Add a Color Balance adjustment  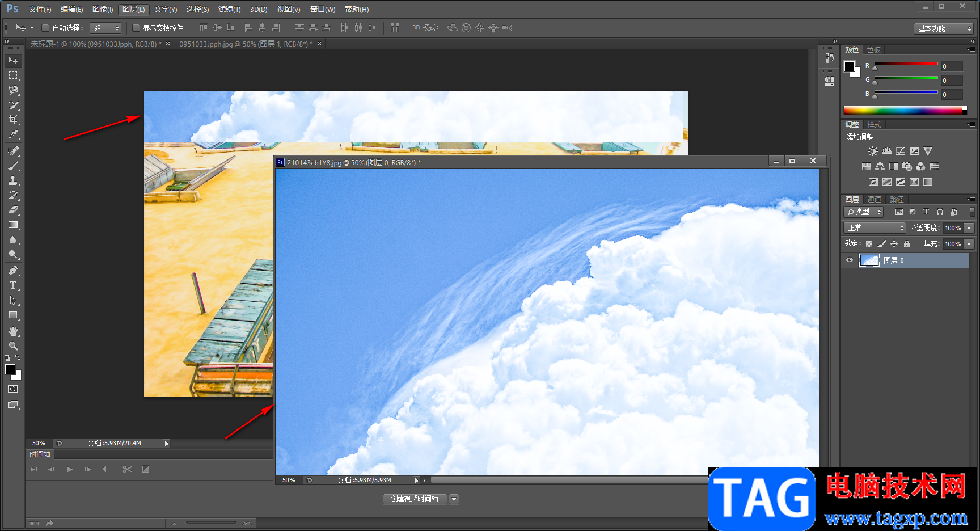pos(880,167)
